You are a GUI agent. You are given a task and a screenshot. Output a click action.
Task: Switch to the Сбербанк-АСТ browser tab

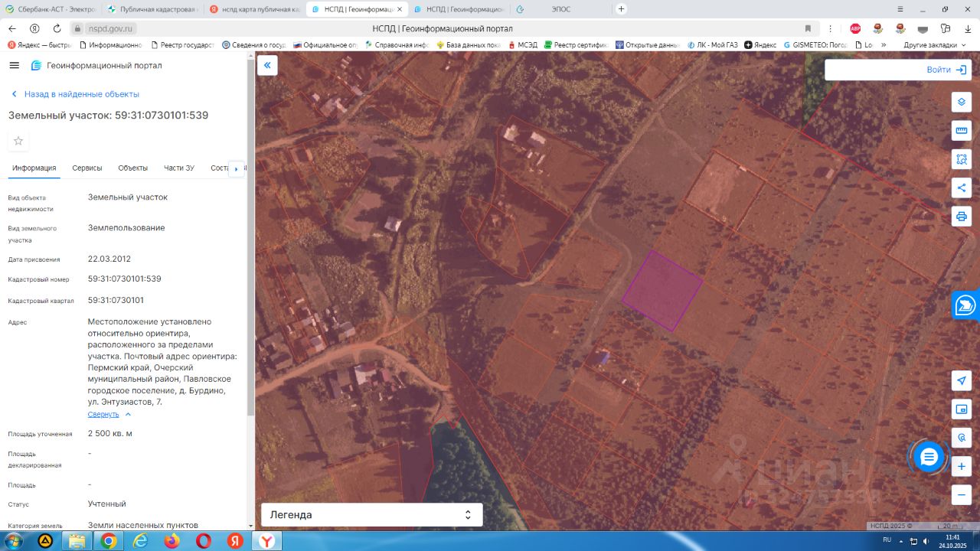coord(51,9)
